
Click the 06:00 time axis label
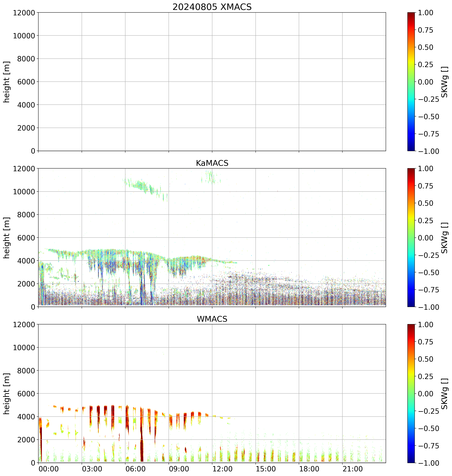pyautogui.click(x=136, y=469)
